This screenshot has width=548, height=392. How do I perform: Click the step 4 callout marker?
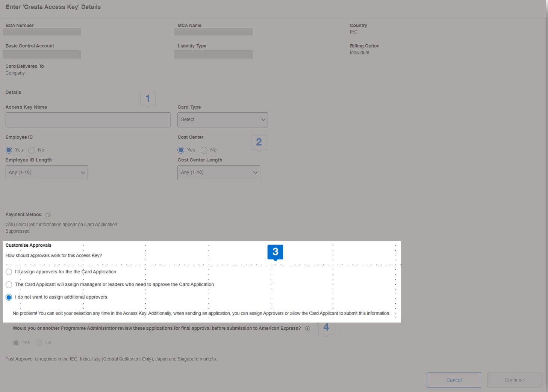326,327
